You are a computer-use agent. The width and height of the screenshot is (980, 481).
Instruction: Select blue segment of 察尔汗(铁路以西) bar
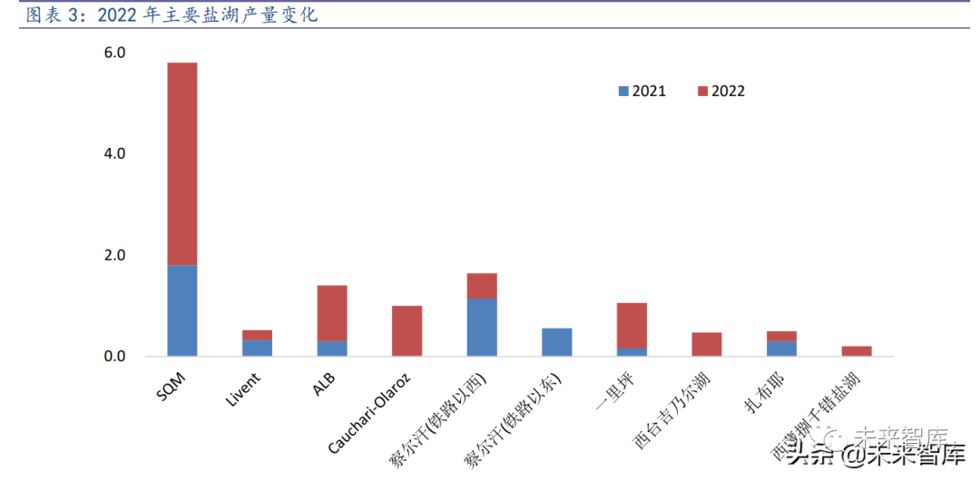[482, 328]
